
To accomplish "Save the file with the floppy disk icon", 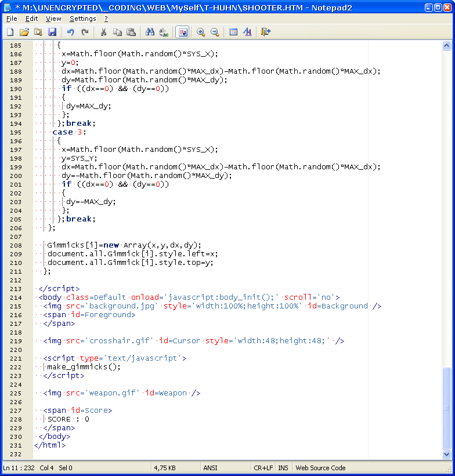I will coord(52,32).
